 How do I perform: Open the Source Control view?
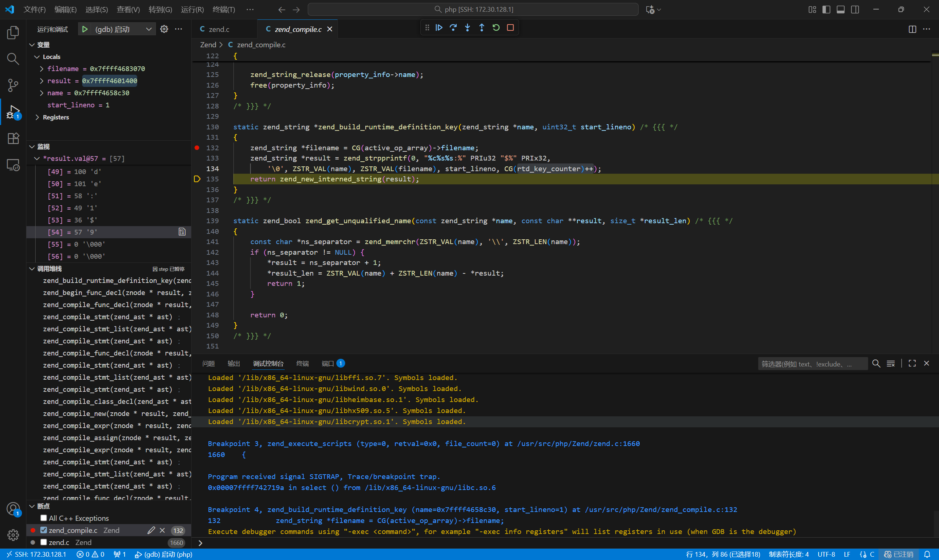(13, 85)
